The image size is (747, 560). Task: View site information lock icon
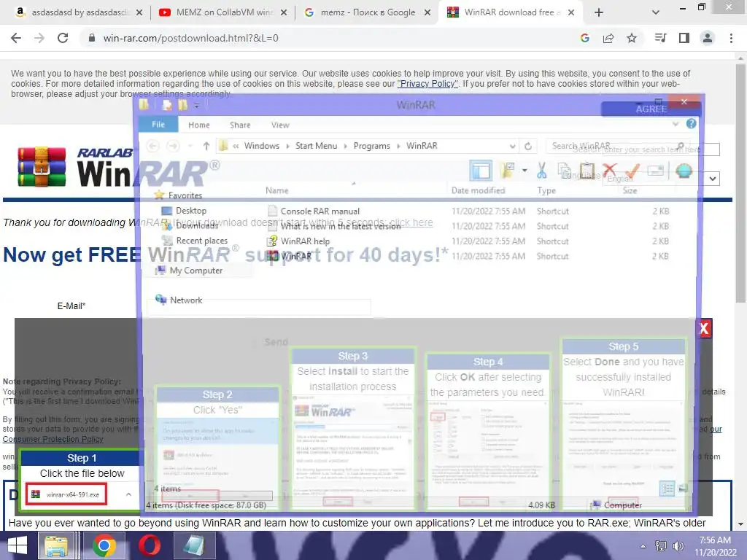[x=92, y=38]
